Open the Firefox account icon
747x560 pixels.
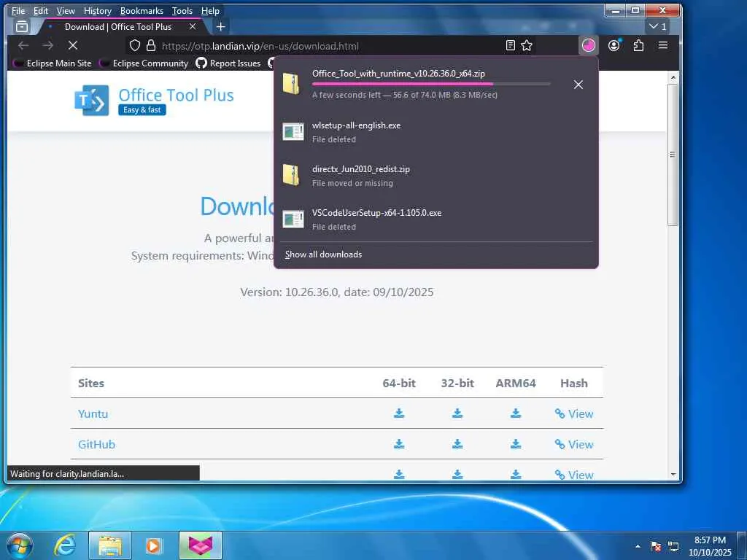coord(614,46)
